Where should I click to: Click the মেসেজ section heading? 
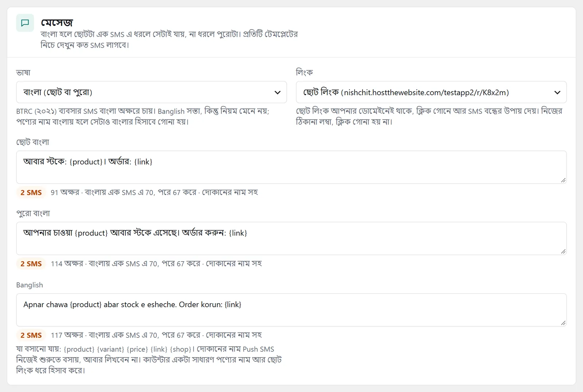coord(57,23)
